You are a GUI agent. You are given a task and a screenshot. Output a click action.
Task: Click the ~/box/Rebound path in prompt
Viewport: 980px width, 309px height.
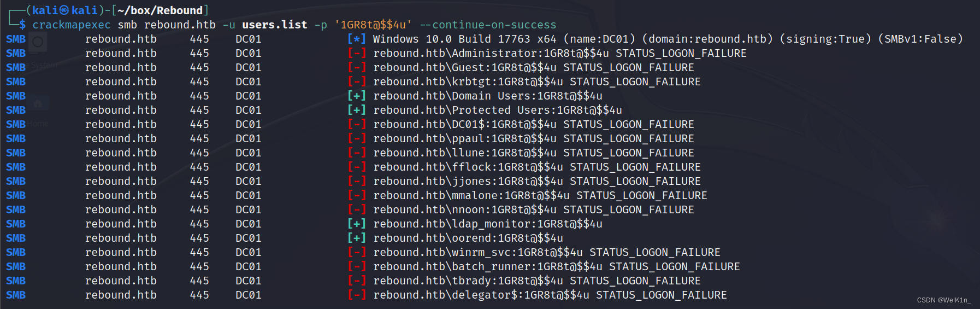[x=160, y=10]
